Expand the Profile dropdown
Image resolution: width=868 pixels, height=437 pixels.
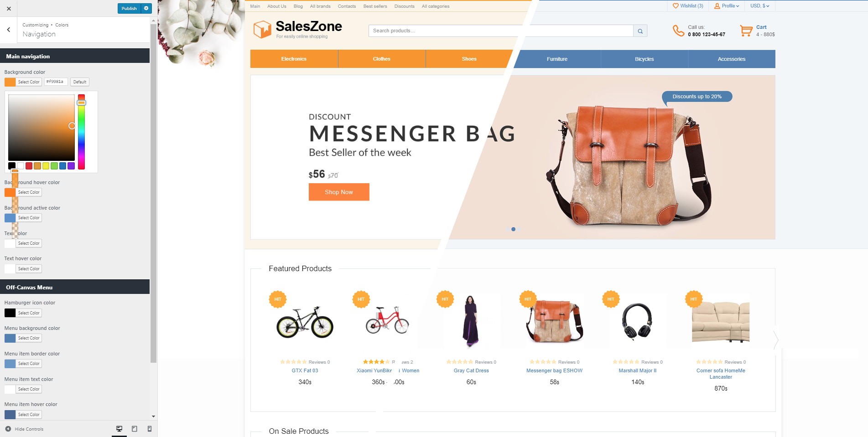tap(727, 6)
